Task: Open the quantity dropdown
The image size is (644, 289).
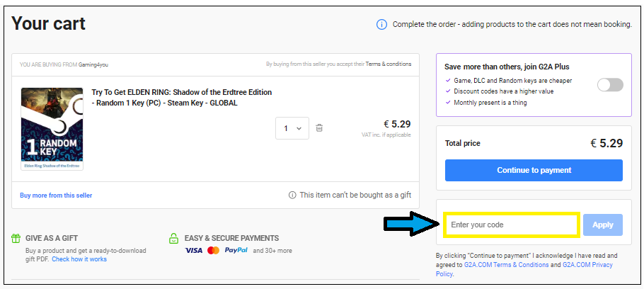Action: click(x=292, y=128)
